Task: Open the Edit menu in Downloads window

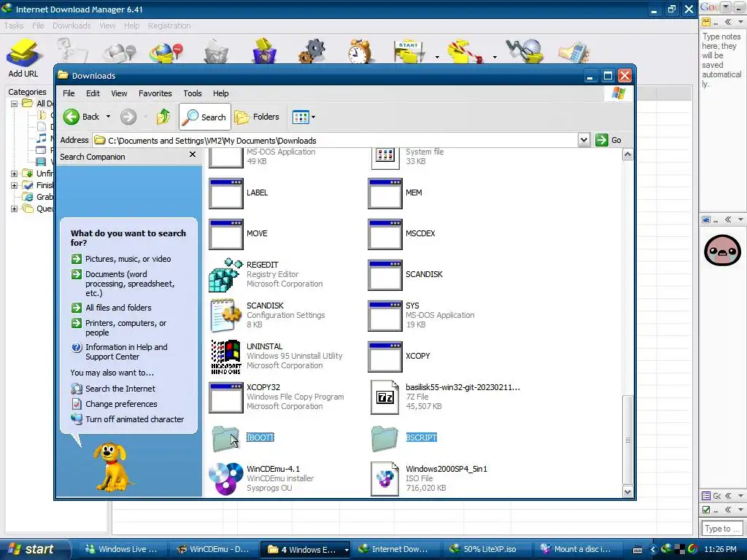Action: point(93,93)
